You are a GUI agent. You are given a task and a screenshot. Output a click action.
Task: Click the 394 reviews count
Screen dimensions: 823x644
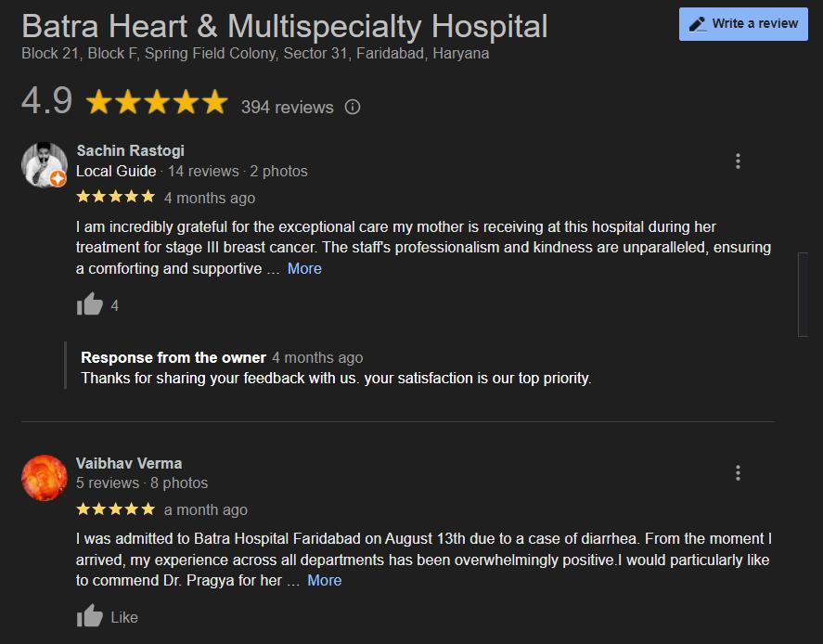click(287, 107)
